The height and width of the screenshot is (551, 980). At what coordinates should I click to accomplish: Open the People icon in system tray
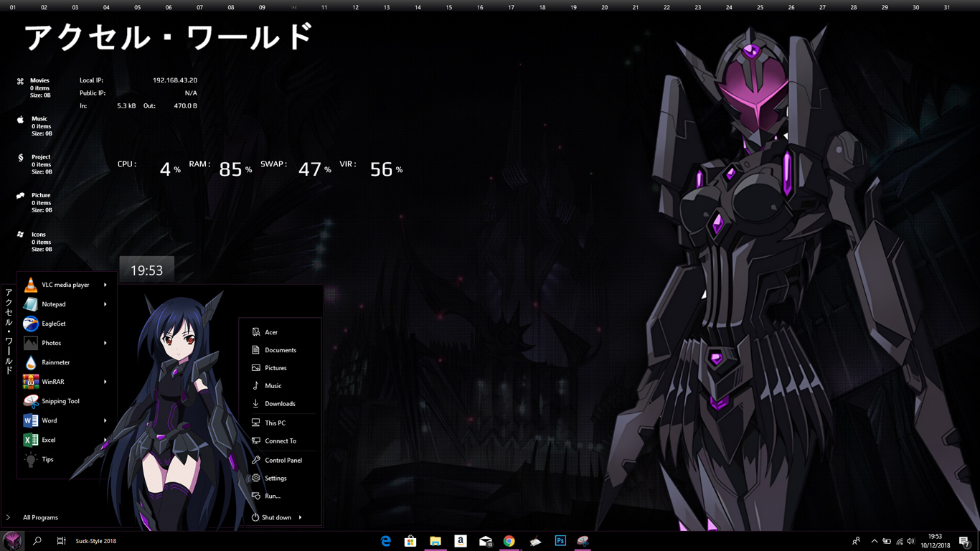point(856,541)
